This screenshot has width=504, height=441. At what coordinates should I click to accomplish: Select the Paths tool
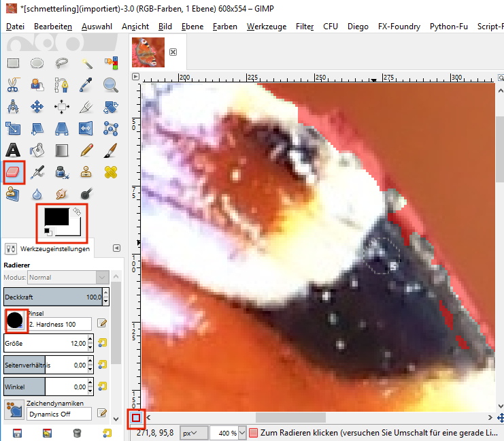point(62,85)
